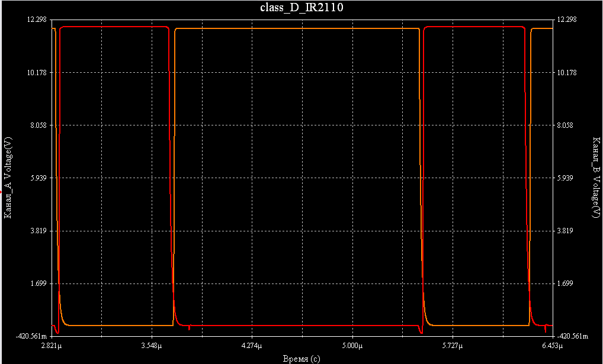Select time tick 2.821µ
This screenshot has height=364, width=603.
click(52, 346)
